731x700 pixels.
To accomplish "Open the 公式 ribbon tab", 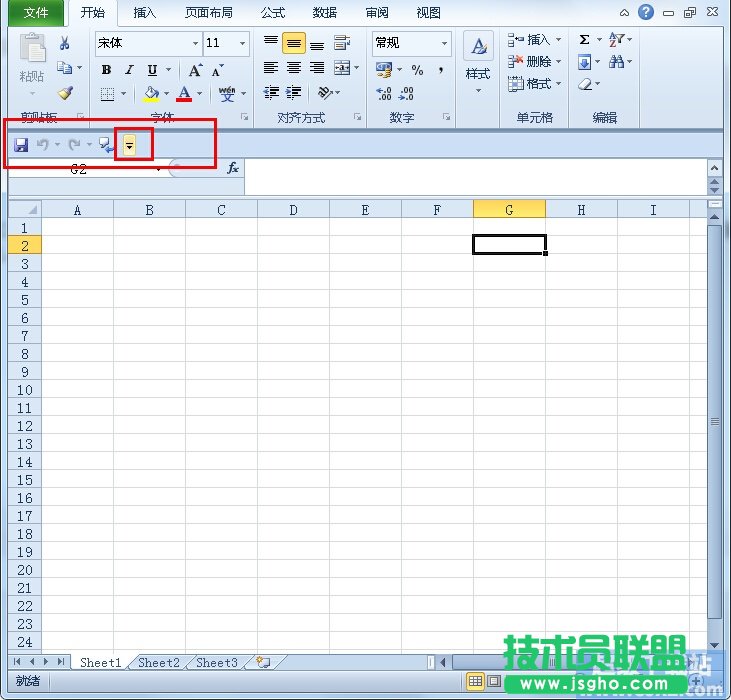I will point(272,13).
